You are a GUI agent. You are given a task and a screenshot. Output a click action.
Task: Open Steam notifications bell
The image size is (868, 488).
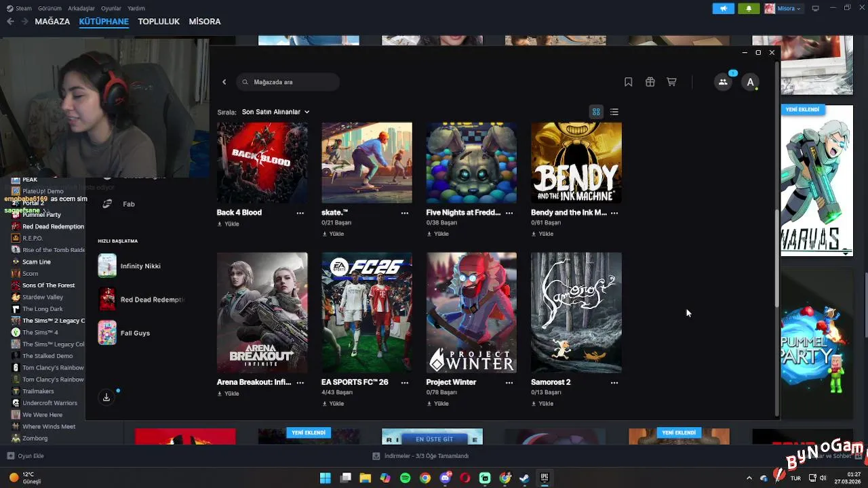tap(749, 8)
